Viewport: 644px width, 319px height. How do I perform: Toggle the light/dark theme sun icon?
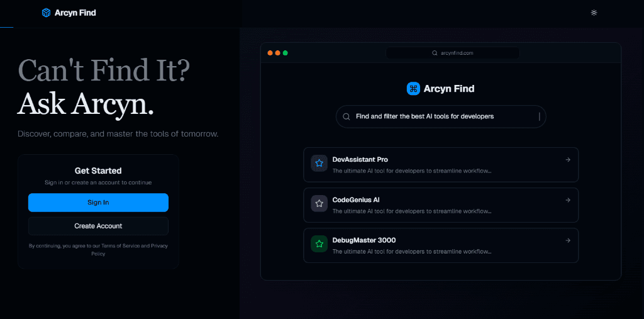tap(594, 13)
